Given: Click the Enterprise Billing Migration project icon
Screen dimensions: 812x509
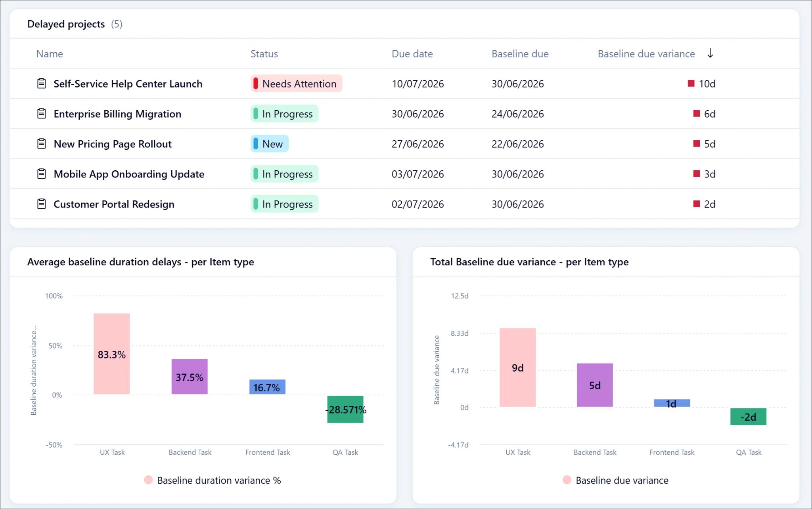Looking at the screenshot, I should point(42,114).
